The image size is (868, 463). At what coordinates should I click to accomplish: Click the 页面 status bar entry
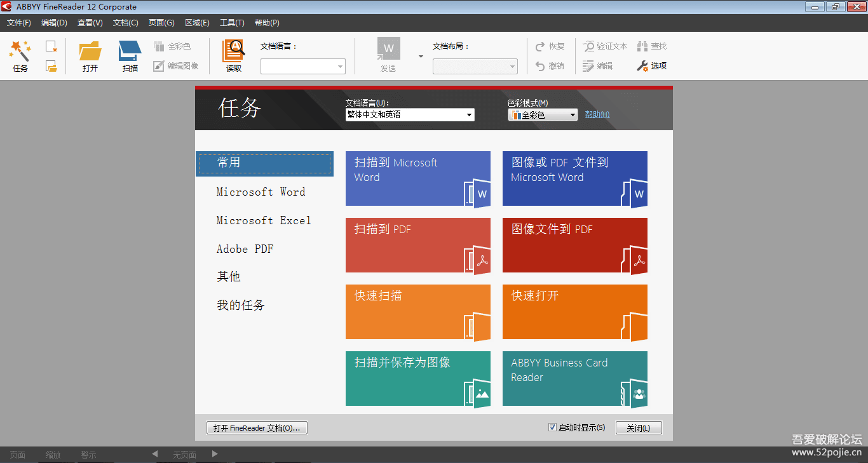pyautogui.click(x=17, y=455)
